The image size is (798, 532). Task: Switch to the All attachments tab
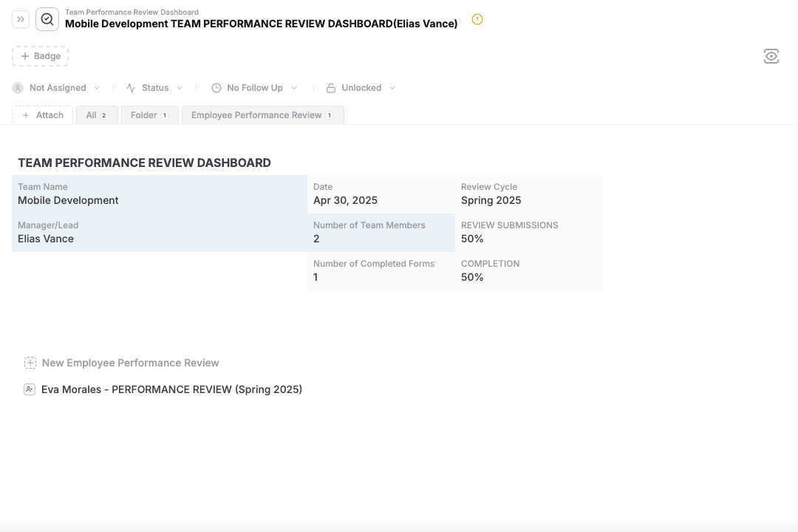(x=97, y=115)
